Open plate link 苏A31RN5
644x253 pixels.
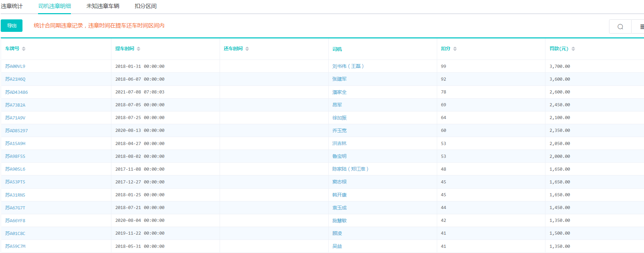15,195
